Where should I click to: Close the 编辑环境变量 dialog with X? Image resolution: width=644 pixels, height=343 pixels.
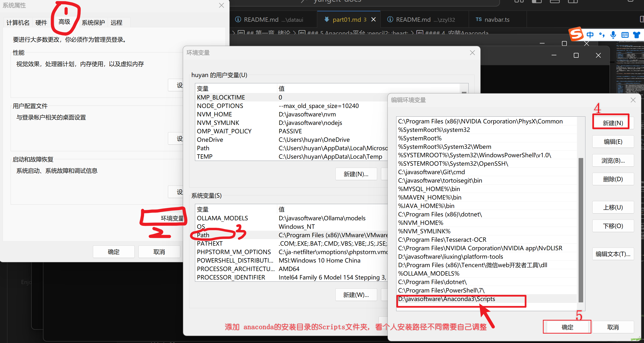pos(633,100)
